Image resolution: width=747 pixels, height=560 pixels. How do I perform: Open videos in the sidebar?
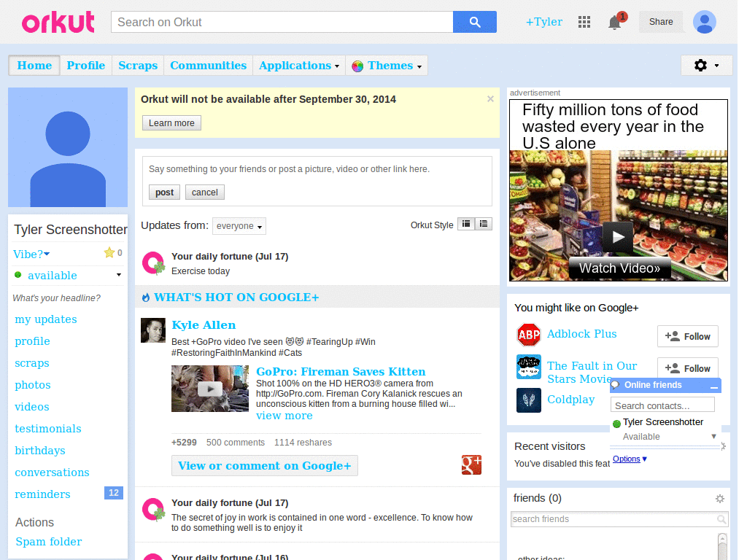click(32, 407)
